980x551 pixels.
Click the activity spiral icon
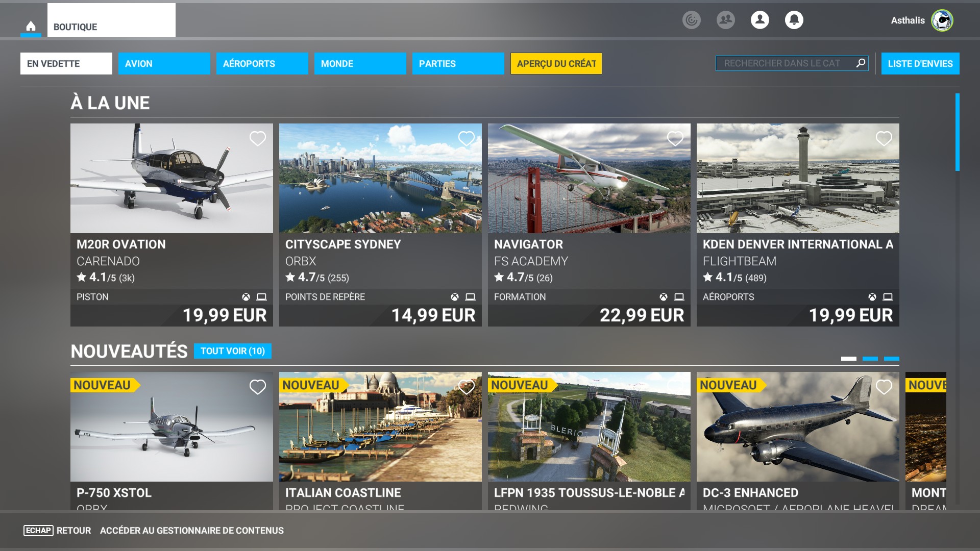point(691,20)
